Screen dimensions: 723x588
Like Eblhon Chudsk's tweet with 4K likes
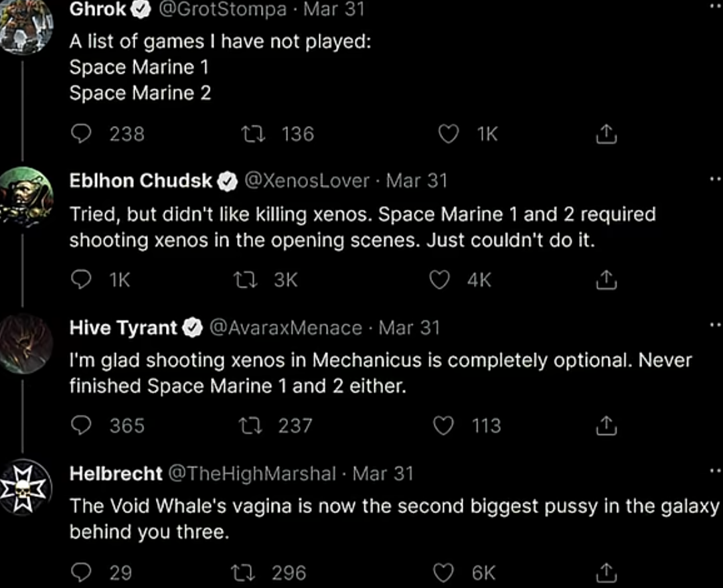[x=439, y=279]
